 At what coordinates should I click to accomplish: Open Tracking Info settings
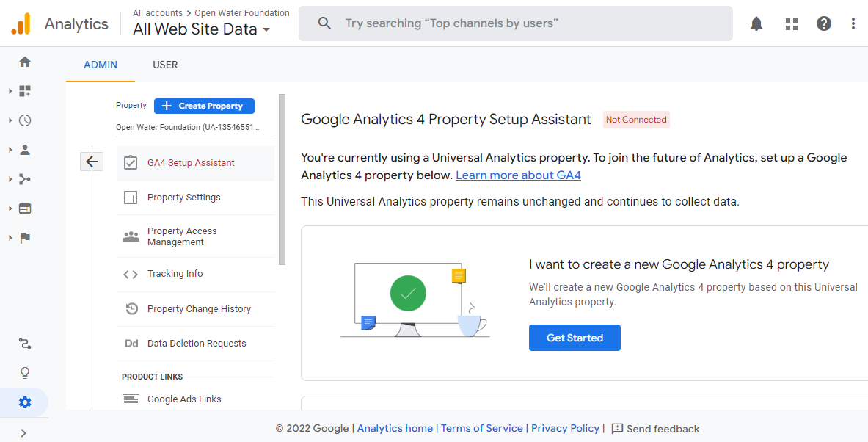[x=175, y=274]
